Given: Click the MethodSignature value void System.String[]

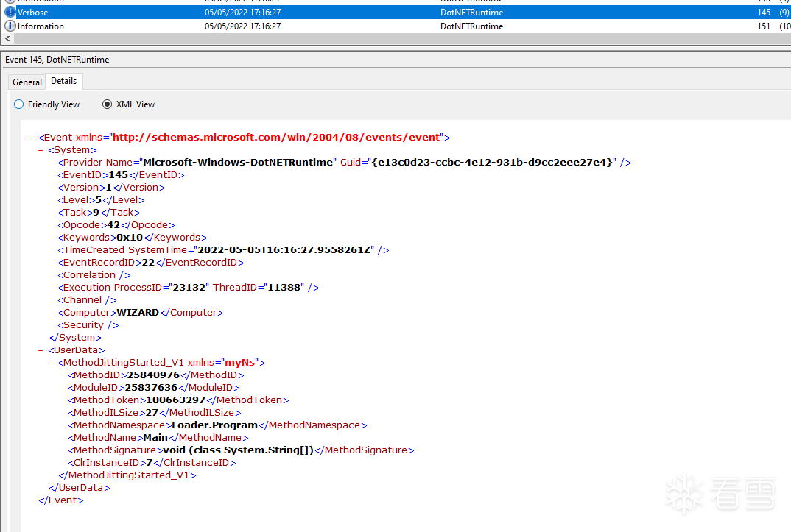Looking at the screenshot, I should tap(239, 450).
